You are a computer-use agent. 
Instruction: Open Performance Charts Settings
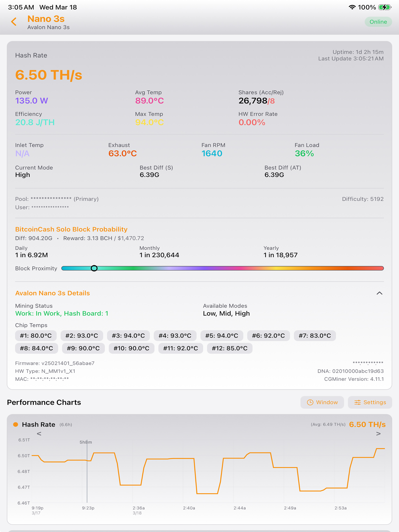[x=370, y=402]
